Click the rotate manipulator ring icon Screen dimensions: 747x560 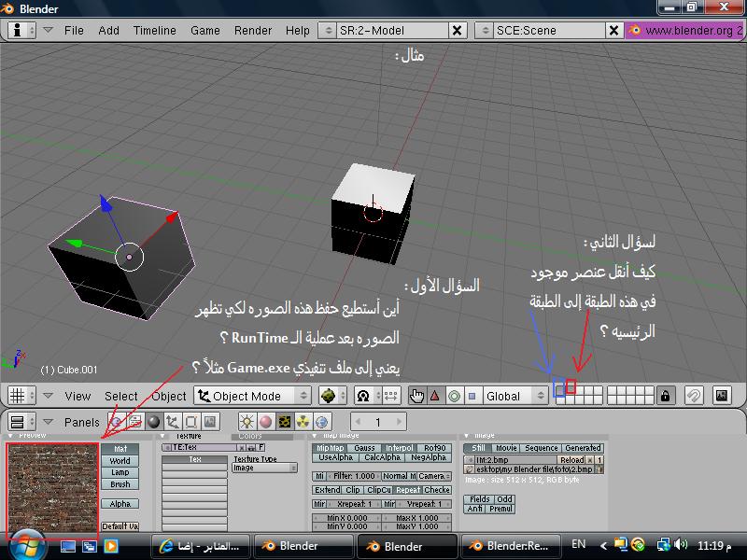point(454,396)
